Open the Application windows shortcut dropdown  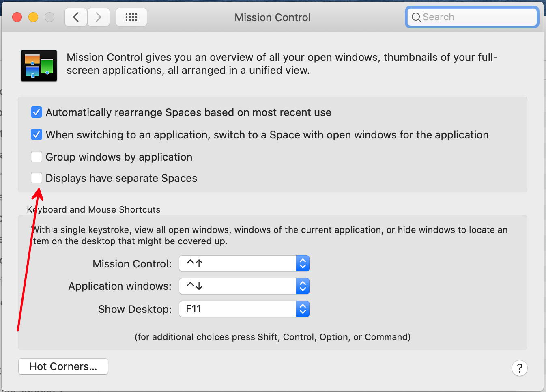pos(244,286)
